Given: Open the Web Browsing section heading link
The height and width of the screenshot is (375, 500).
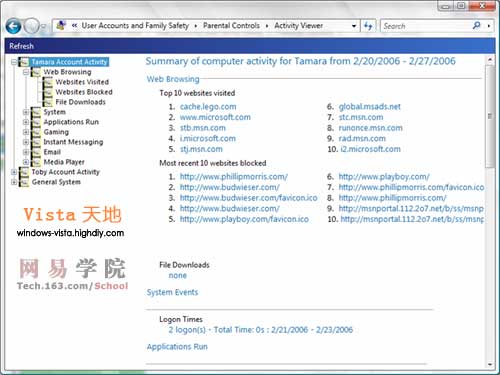Looking at the screenshot, I should [x=173, y=79].
